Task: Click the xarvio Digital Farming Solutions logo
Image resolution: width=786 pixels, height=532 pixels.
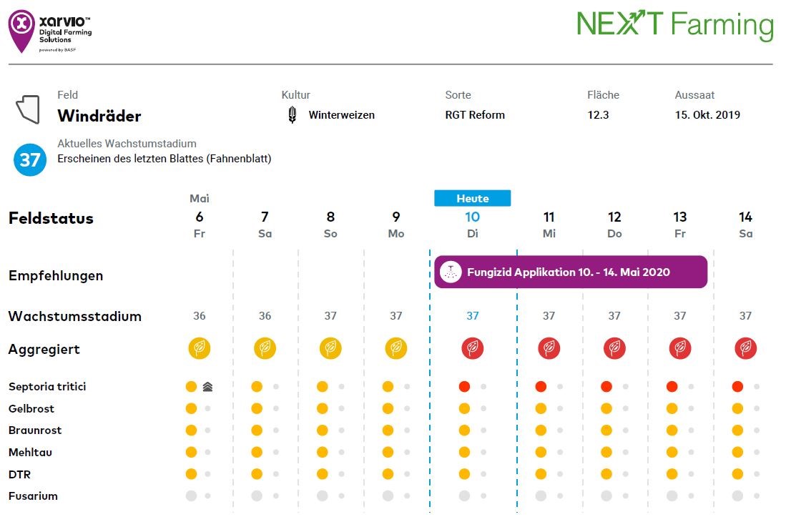Action: coord(49,31)
